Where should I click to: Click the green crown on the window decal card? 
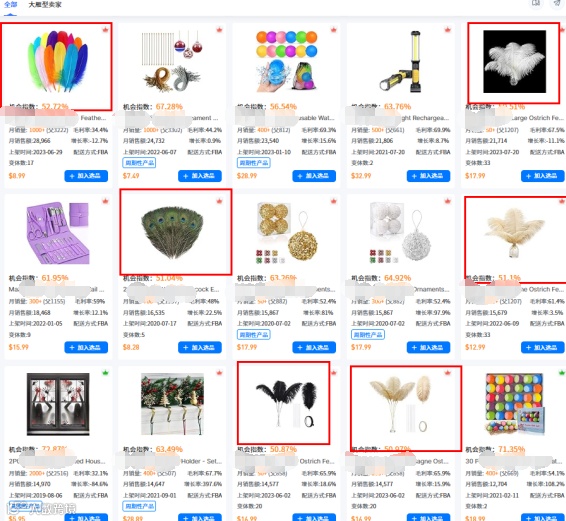tap(105, 373)
